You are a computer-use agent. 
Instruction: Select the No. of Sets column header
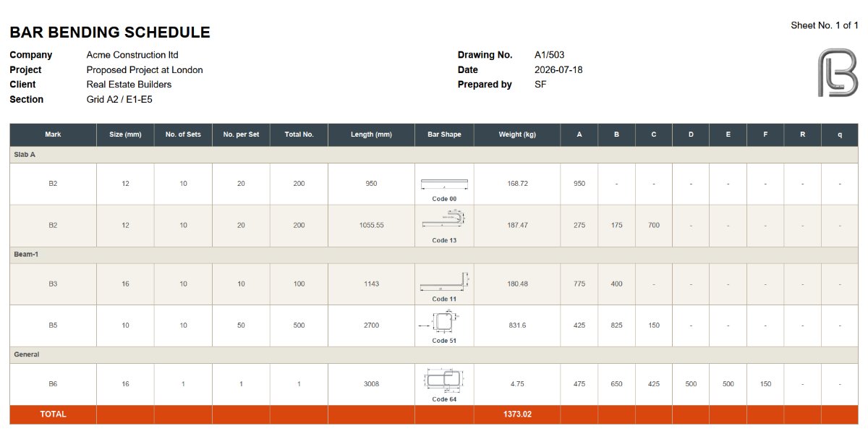tap(183, 135)
